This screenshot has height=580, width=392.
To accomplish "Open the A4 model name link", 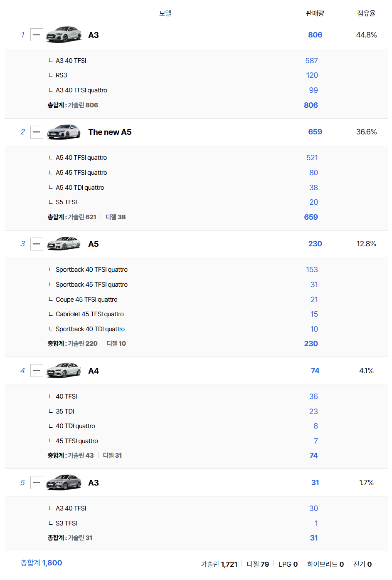I will [94, 371].
